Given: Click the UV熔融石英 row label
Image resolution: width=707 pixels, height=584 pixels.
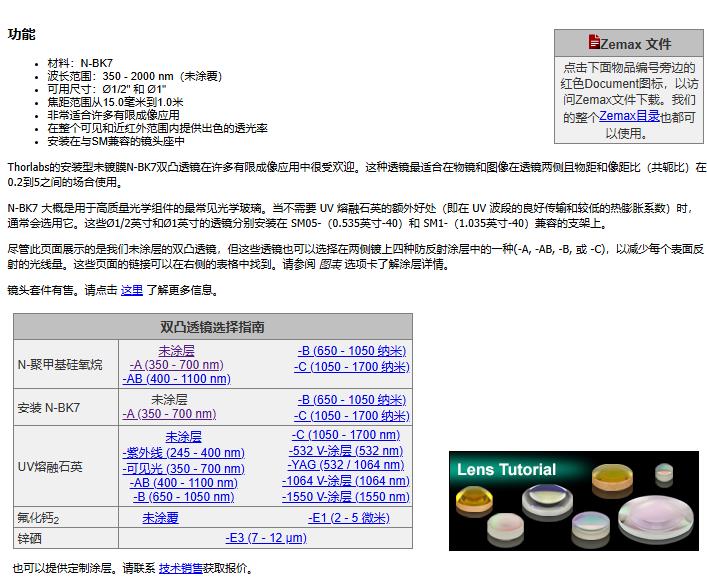Looking at the screenshot, I should point(50,466).
